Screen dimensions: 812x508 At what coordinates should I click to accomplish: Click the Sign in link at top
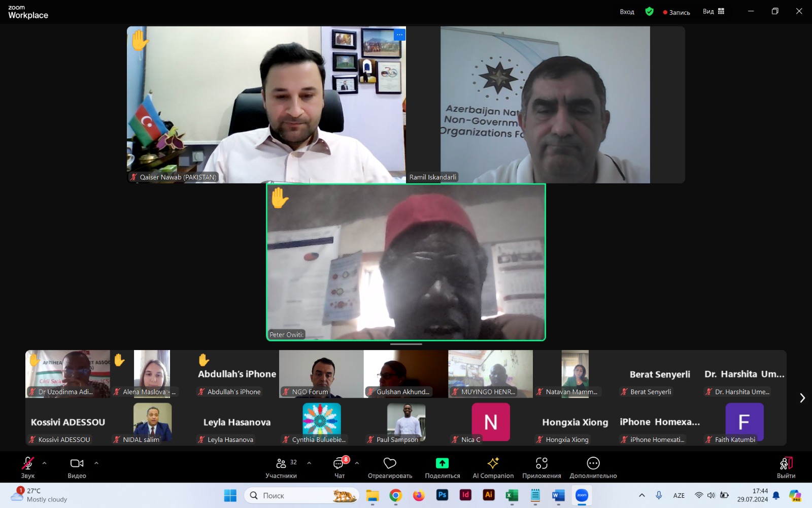pos(627,12)
